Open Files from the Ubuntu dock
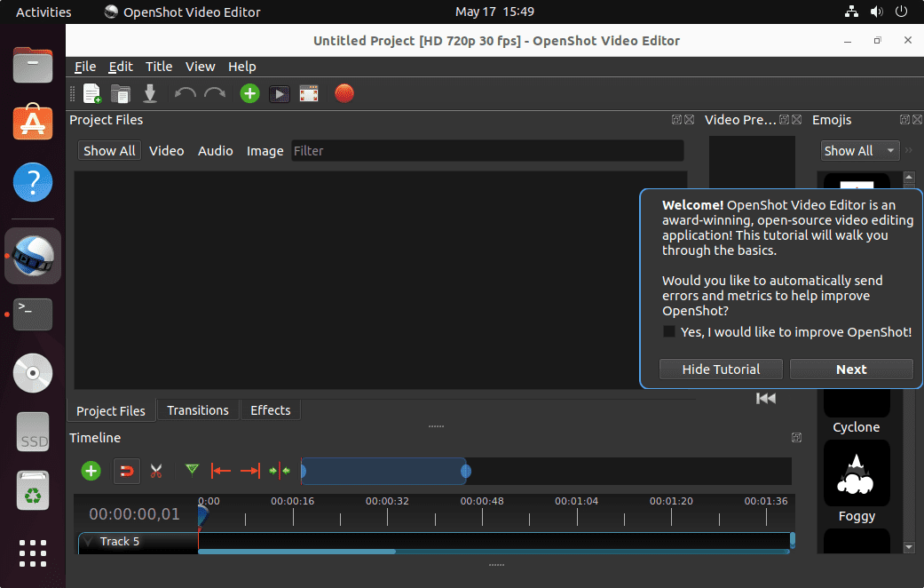Screen dimensions: 924x588 [x=33, y=64]
